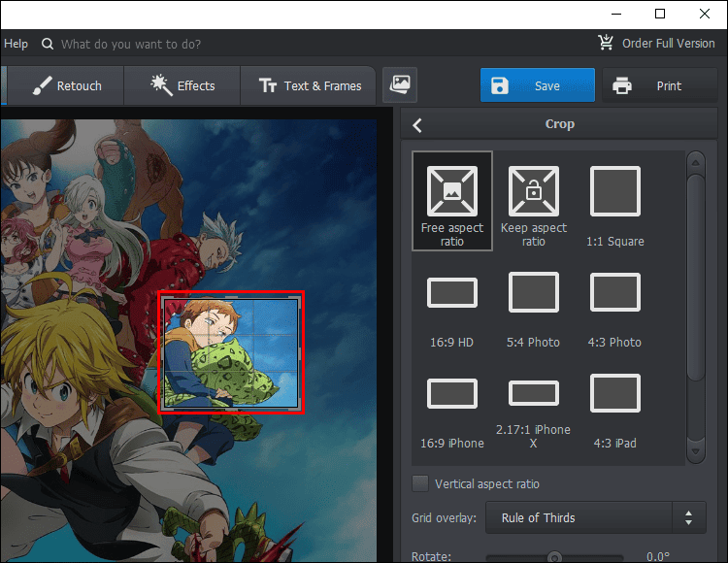The image size is (728, 563).
Task: Choose the 1:1 Square crop preset
Action: tap(615, 192)
